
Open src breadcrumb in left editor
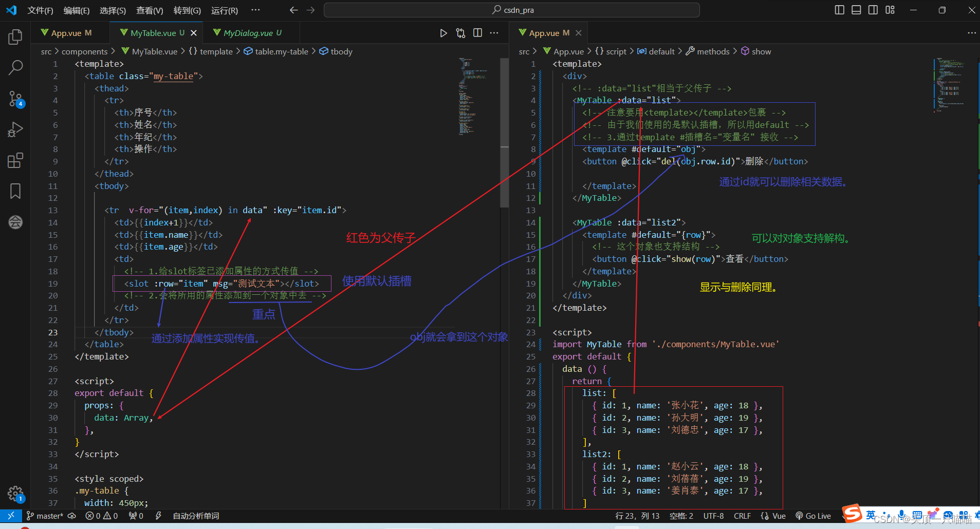[x=46, y=51]
